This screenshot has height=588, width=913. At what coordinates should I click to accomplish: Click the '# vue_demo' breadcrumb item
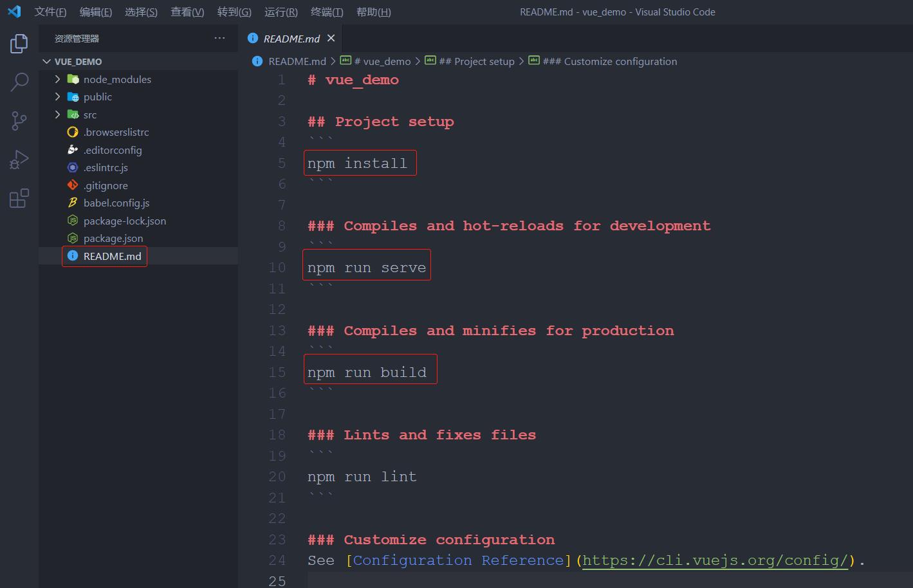pos(382,61)
